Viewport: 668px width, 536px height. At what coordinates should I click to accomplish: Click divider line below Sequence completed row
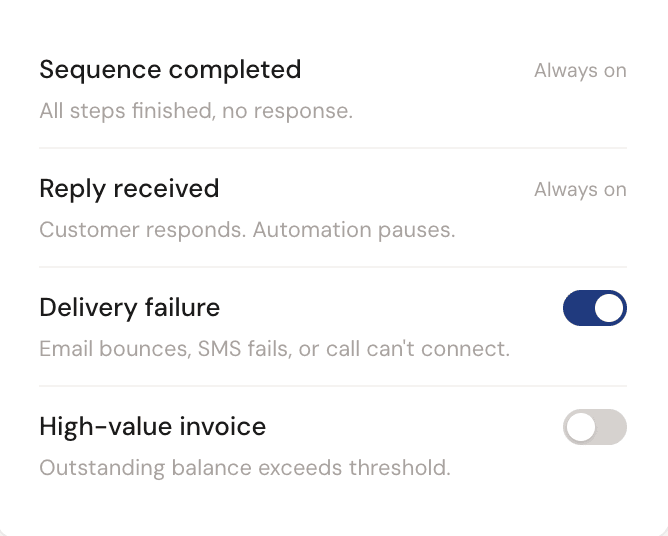[x=333, y=148]
